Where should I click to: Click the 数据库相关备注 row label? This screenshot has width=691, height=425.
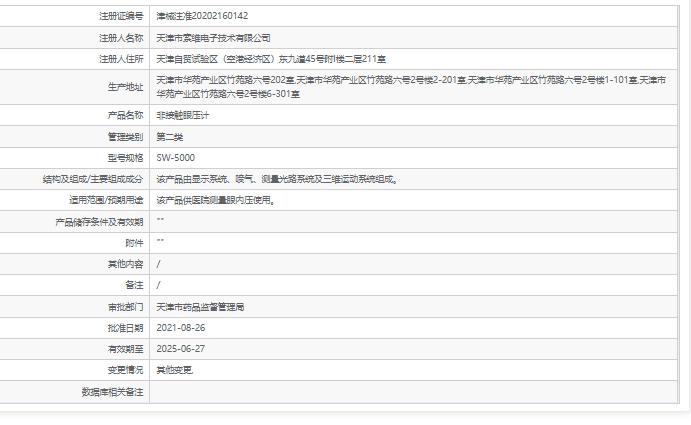click(x=112, y=391)
